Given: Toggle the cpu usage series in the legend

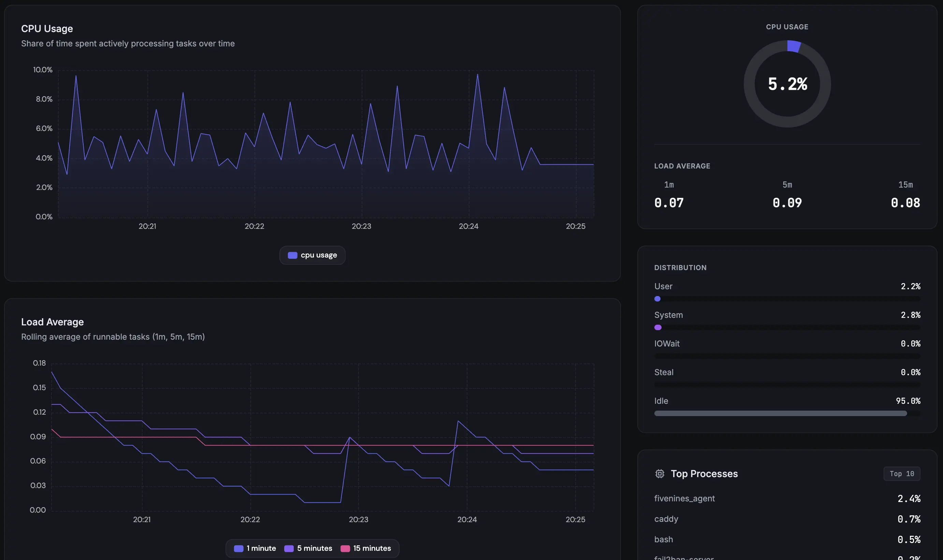Looking at the screenshot, I should pos(312,255).
